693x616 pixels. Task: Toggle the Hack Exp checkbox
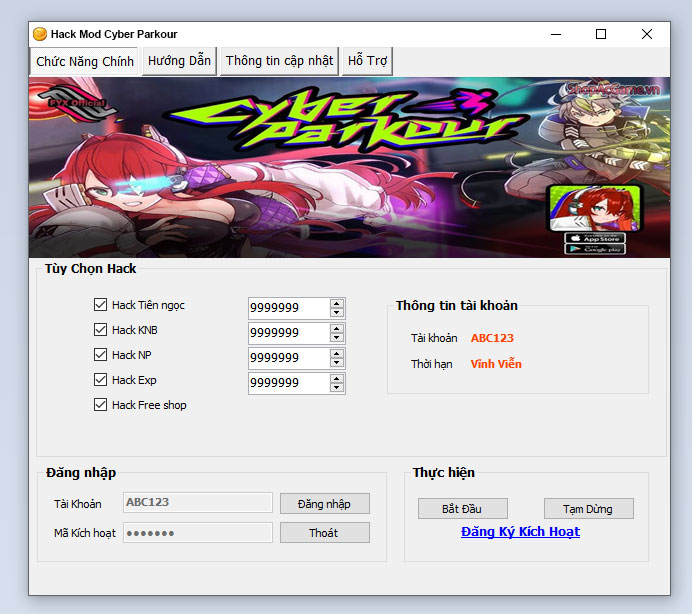[x=100, y=380]
